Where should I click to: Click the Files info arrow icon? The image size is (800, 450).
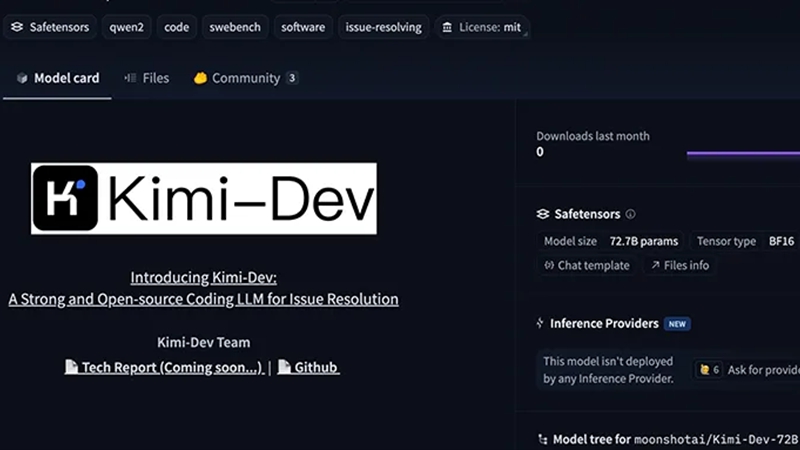pyautogui.click(x=656, y=265)
